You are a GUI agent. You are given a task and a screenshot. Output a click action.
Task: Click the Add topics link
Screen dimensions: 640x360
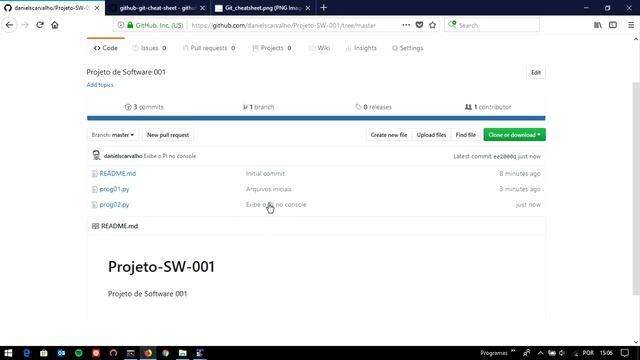[x=100, y=85]
